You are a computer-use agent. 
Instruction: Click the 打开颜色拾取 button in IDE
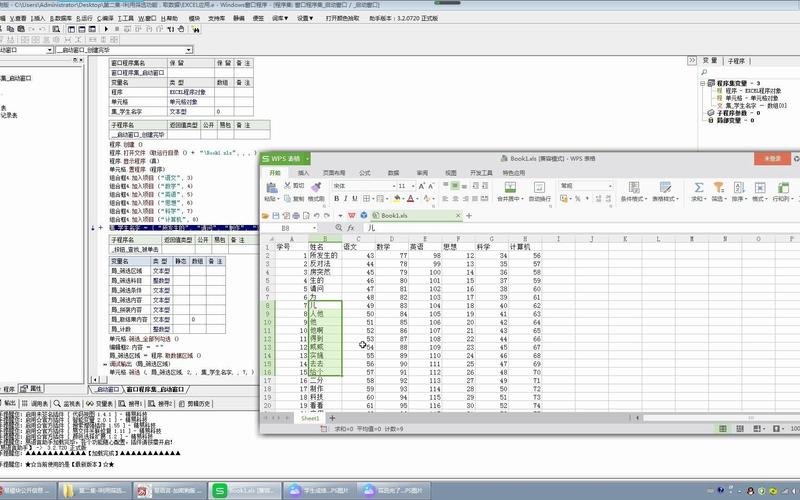point(342,18)
